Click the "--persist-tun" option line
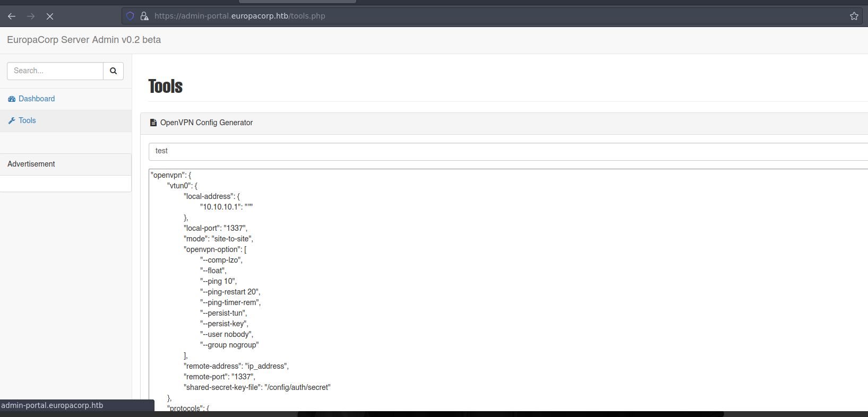Image resolution: width=868 pixels, height=417 pixels. (x=224, y=313)
